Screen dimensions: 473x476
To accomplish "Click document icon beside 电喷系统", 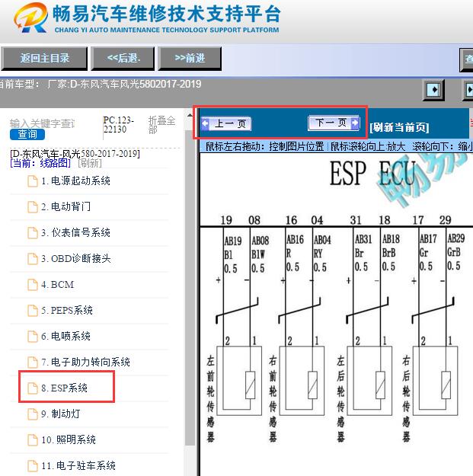I will tap(33, 337).
